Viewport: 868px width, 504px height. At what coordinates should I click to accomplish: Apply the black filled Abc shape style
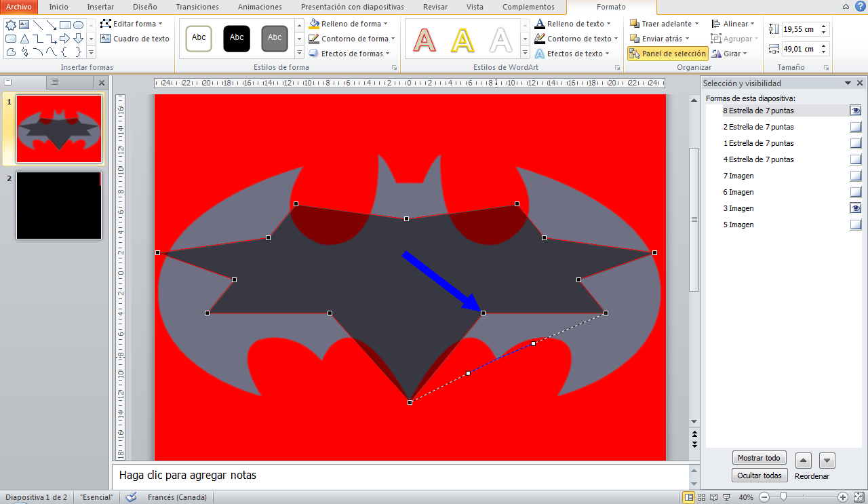(x=237, y=39)
